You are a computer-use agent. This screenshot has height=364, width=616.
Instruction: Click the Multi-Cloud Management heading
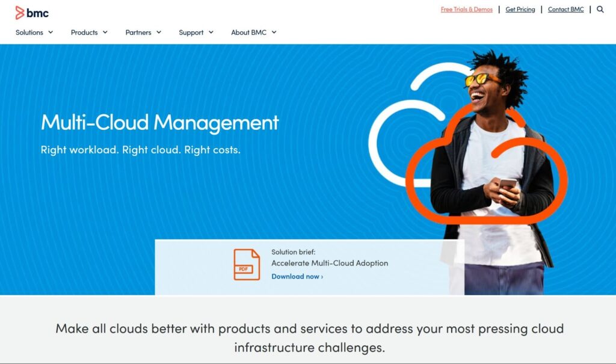tap(159, 122)
